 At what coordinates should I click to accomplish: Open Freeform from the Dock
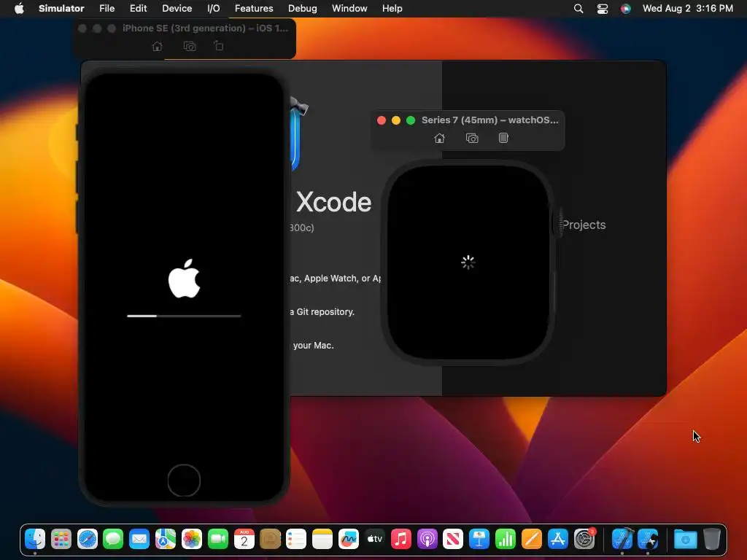[x=348, y=539]
